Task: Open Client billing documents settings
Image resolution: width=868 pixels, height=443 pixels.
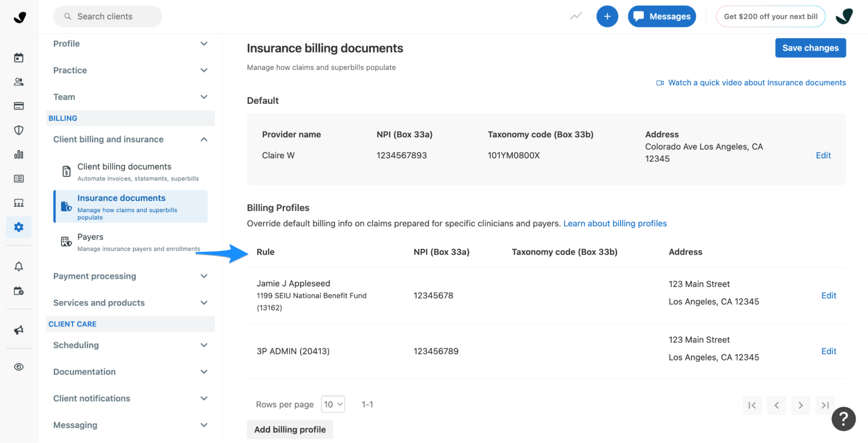Action: pos(130,172)
